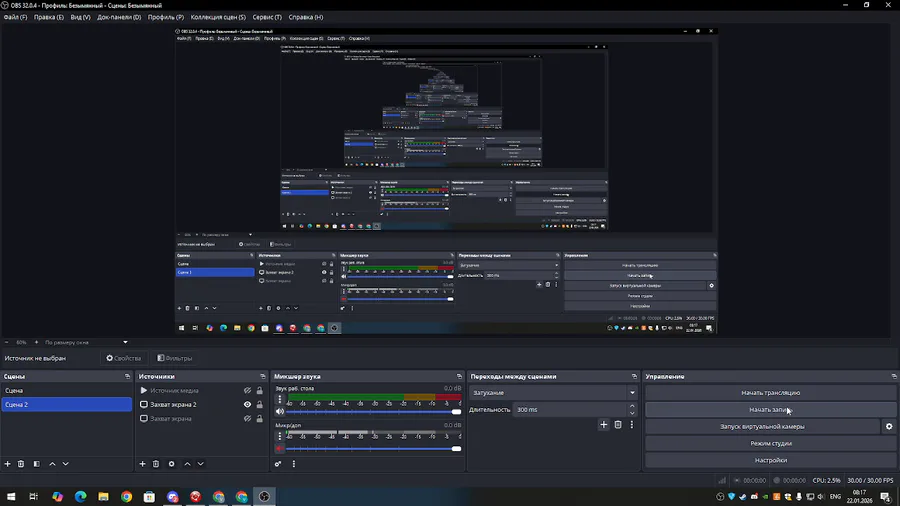Image resolution: width=900 pixels, height=506 pixels.
Task: Click Начать запись button
Action: point(770,410)
